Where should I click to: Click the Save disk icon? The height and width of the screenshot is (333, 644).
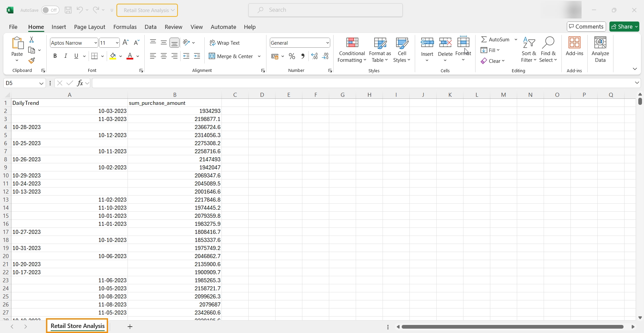pyautogui.click(x=68, y=10)
